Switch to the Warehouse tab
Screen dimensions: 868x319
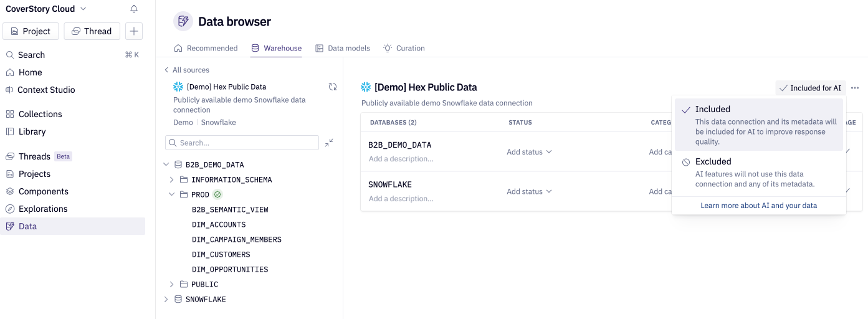point(276,48)
